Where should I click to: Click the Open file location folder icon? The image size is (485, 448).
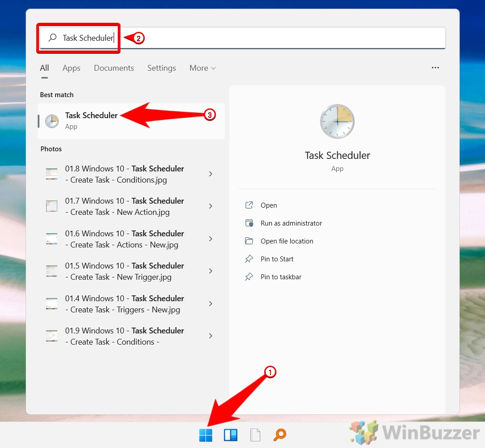pos(249,241)
